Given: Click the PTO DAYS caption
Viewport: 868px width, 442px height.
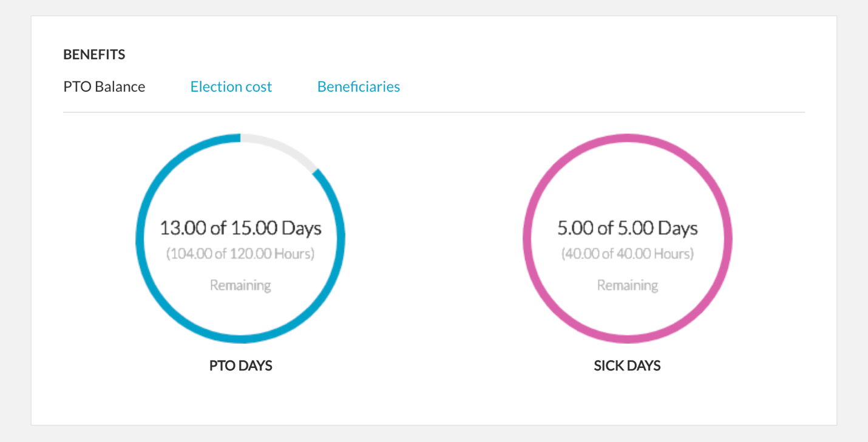Looking at the screenshot, I should (240, 365).
